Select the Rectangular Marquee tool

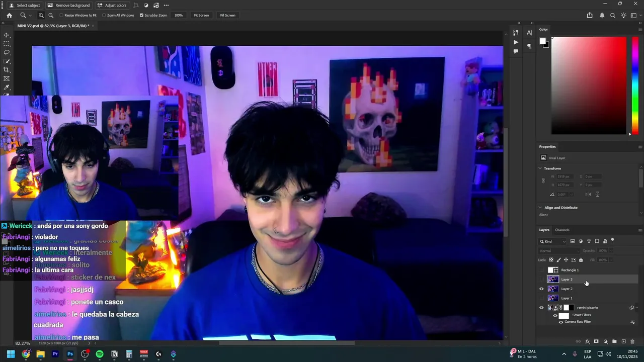7,44
